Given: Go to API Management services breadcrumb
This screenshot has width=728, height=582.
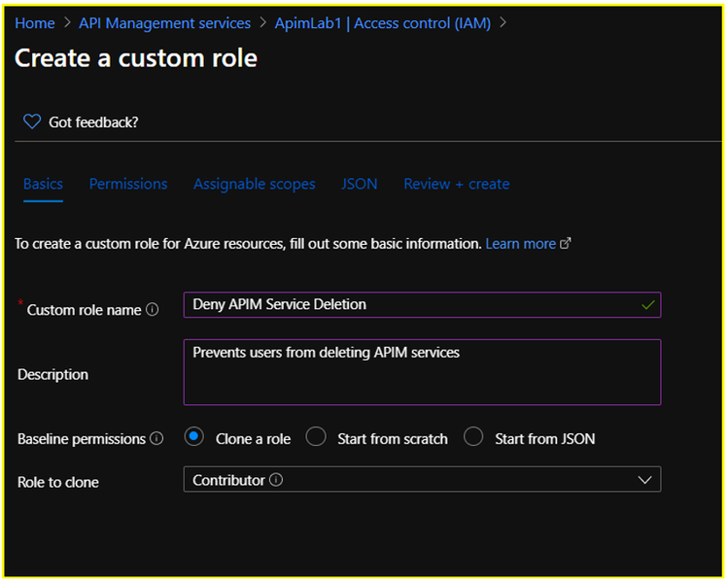Looking at the screenshot, I should click(165, 22).
